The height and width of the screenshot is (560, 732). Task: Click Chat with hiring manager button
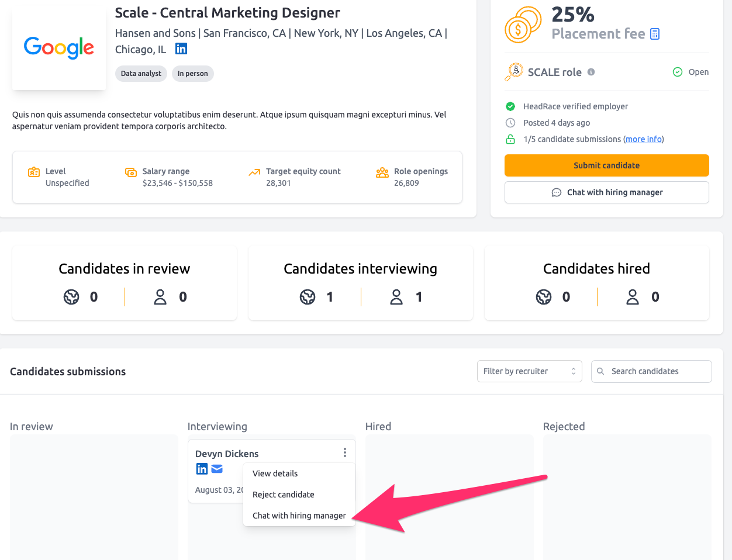click(606, 192)
